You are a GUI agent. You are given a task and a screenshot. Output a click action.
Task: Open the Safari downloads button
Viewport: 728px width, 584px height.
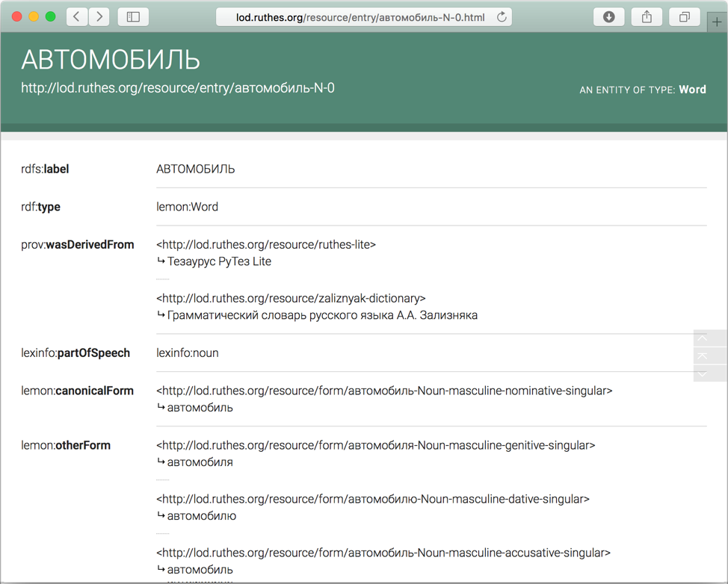tap(608, 17)
